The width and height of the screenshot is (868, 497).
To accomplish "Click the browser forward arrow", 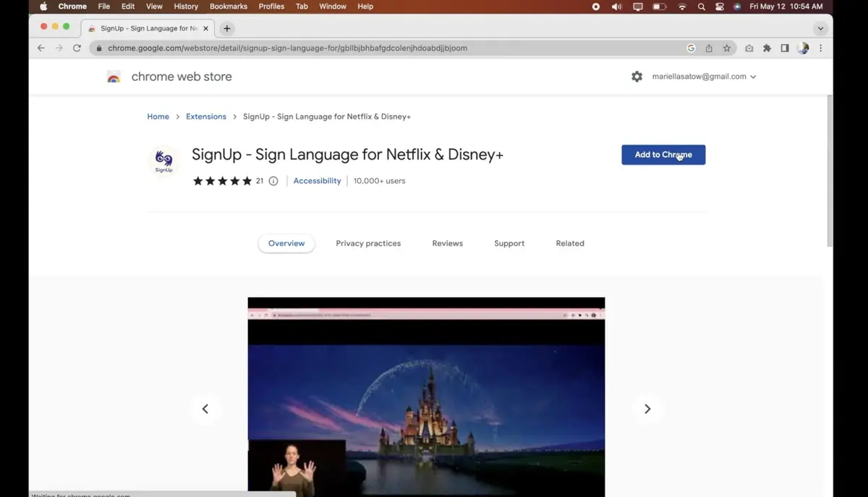I will (x=59, y=48).
